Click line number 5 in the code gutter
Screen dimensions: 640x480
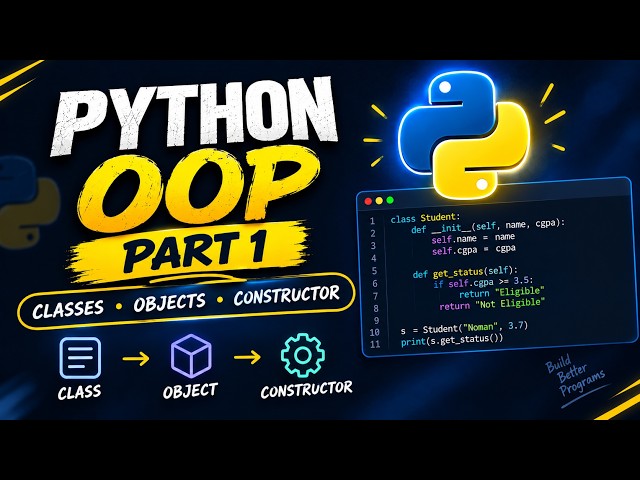[x=374, y=271]
